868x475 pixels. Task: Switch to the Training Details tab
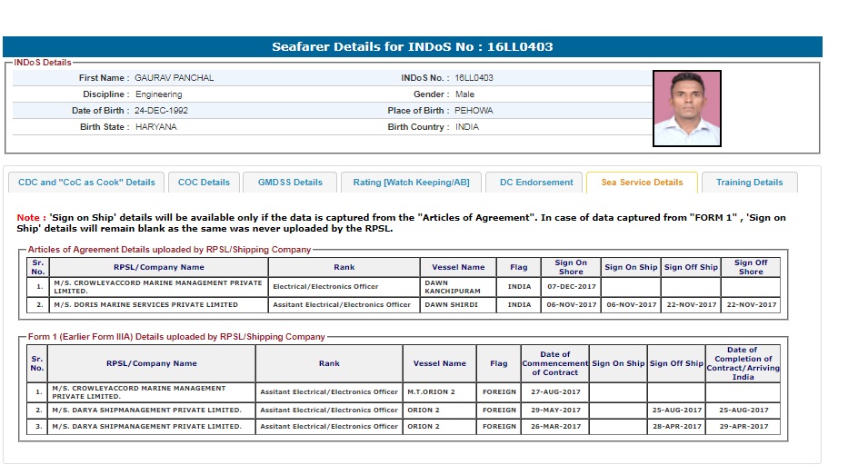tap(749, 183)
